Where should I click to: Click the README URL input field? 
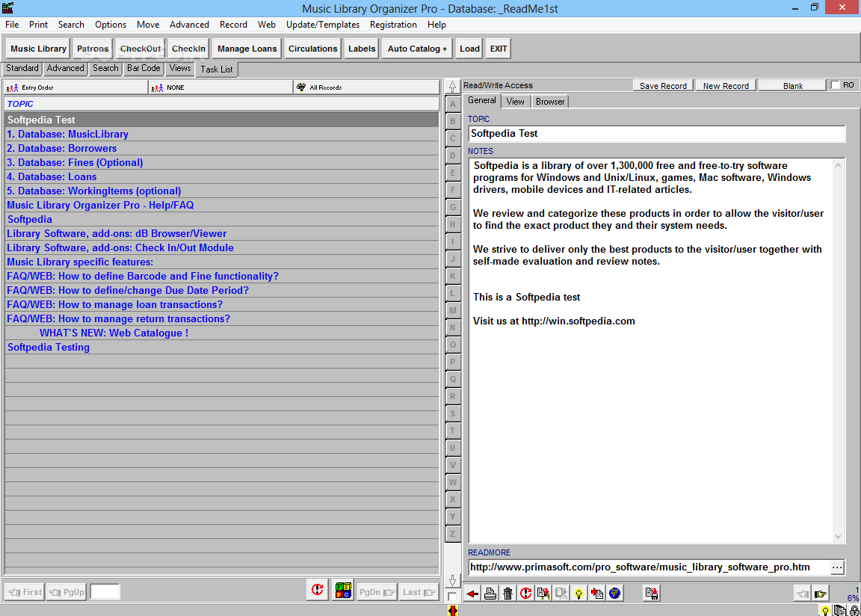[649, 567]
